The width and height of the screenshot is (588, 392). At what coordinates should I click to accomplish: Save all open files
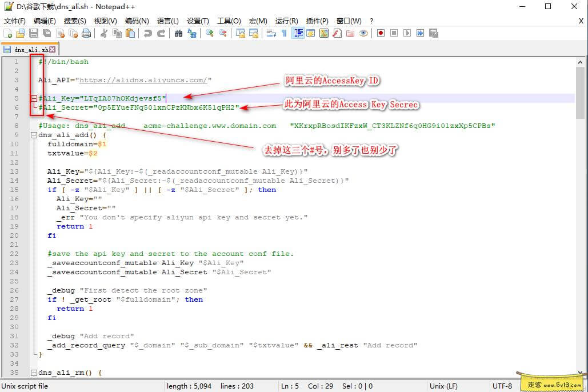(x=46, y=34)
